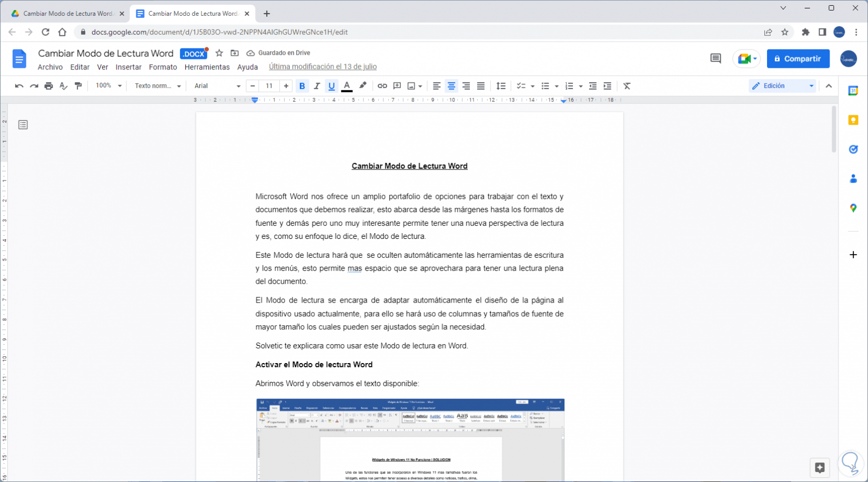Align text to the left
The image size is (868, 482).
[x=437, y=86]
